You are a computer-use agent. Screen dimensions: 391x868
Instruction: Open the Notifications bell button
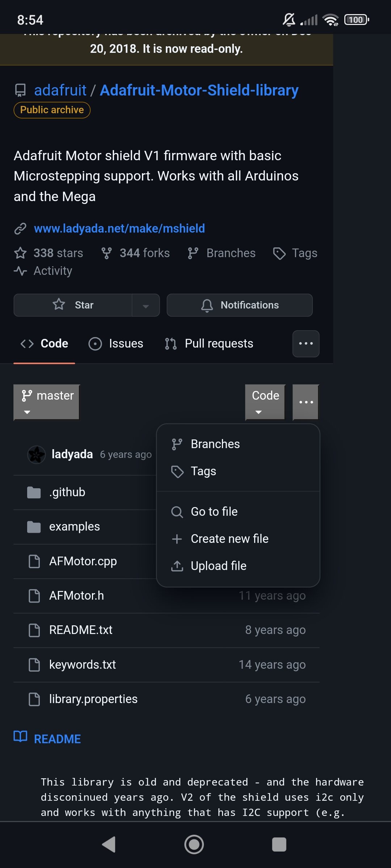pyautogui.click(x=239, y=305)
